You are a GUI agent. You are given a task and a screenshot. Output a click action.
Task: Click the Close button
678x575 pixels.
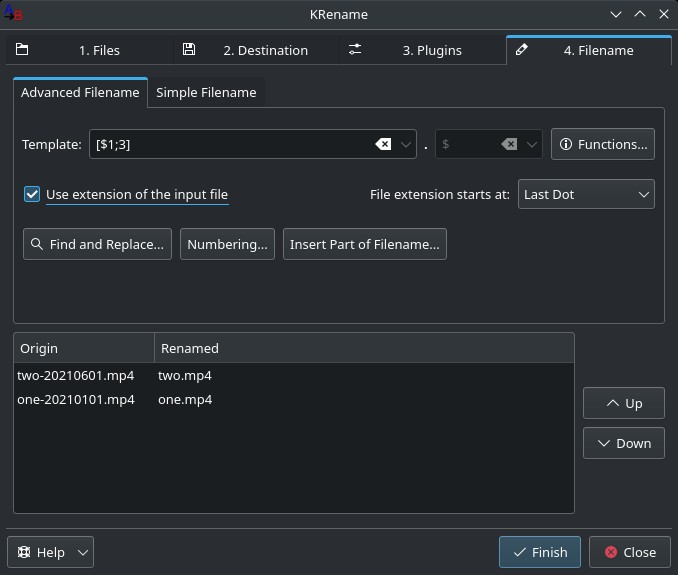[x=630, y=552]
